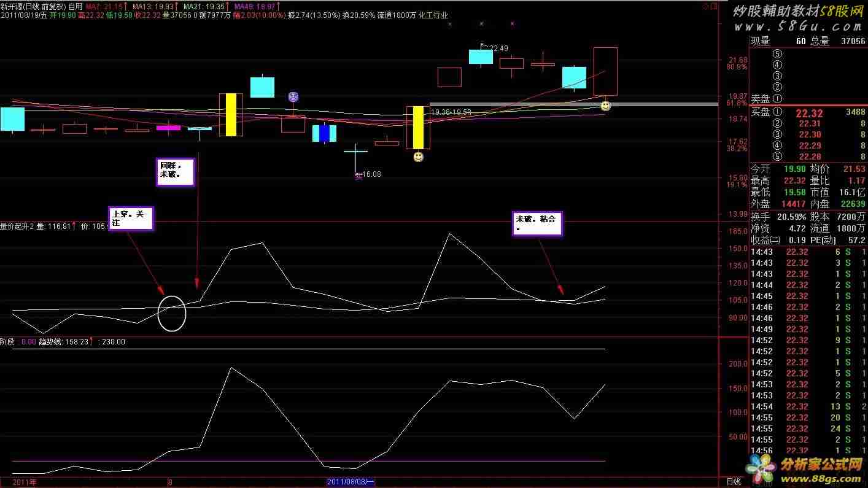Click the 2011年 label on the time axis
The width and height of the screenshot is (868, 488).
(25, 482)
